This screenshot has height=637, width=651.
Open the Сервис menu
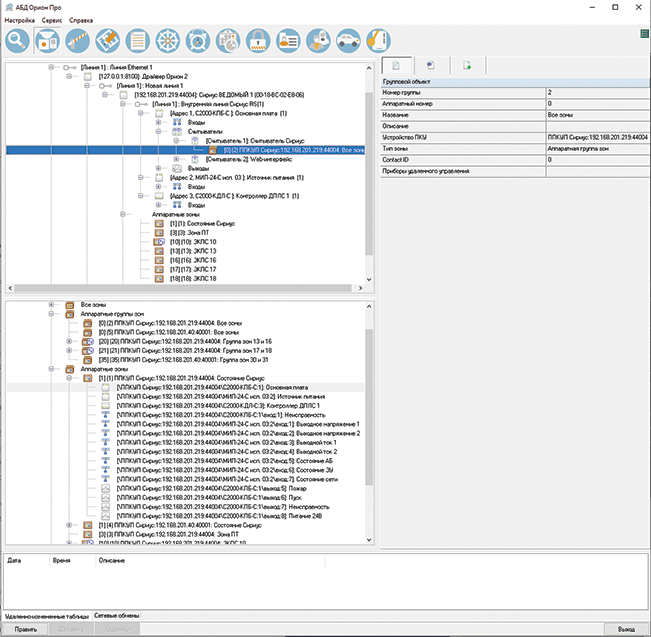(x=53, y=20)
